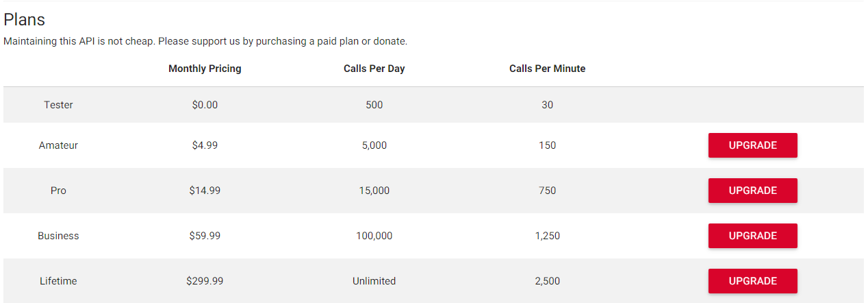
Task: Click the Business plan name
Action: [58, 236]
